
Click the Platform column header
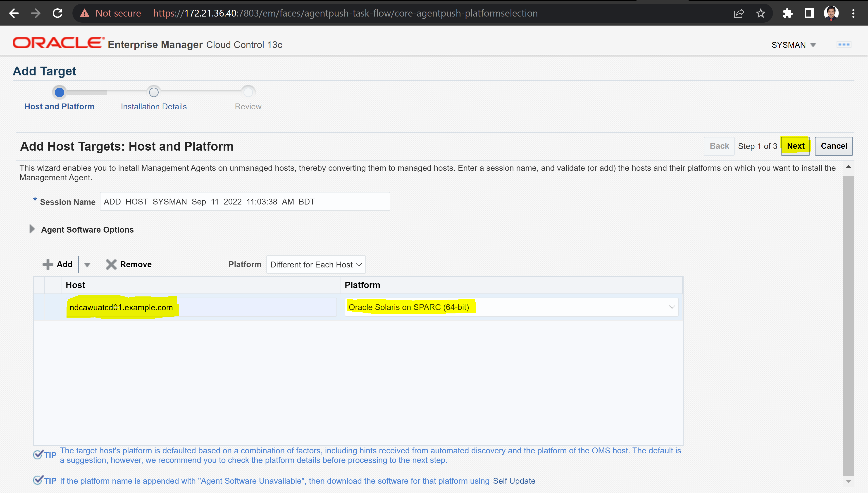[511, 285]
